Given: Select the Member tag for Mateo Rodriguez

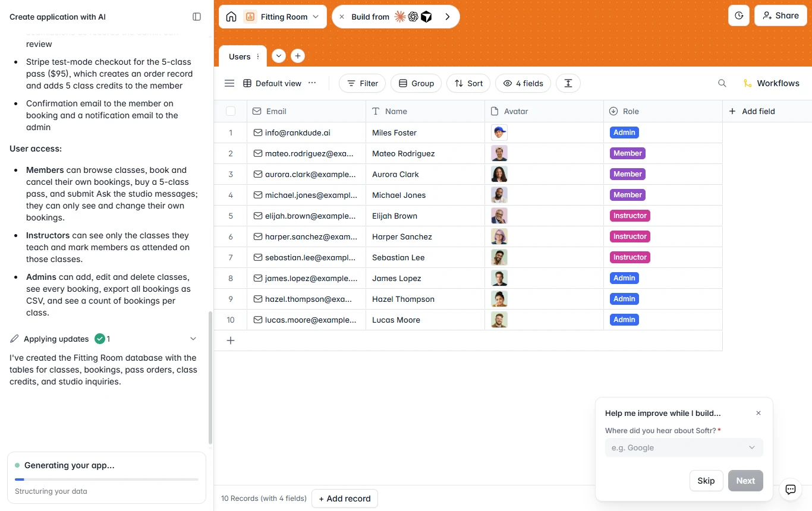Looking at the screenshot, I should tap(628, 153).
